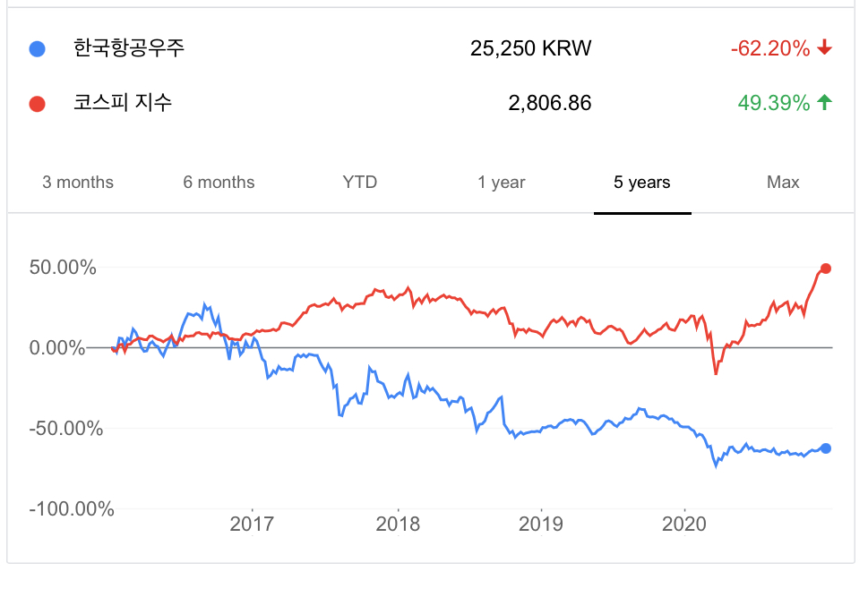The width and height of the screenshot is (868, 597).
Task: Click the 한국항공우주 stock name
Action: (129, 48)
